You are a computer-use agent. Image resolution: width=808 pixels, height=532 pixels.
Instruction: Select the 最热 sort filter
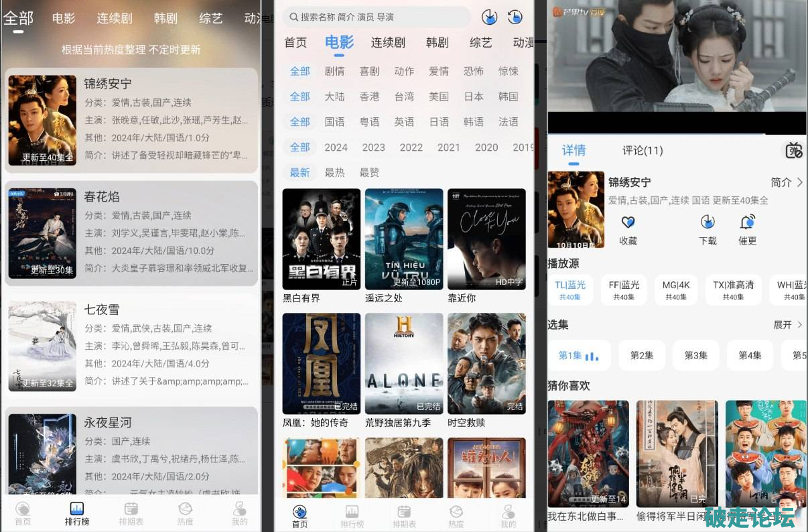pos(334,173)
